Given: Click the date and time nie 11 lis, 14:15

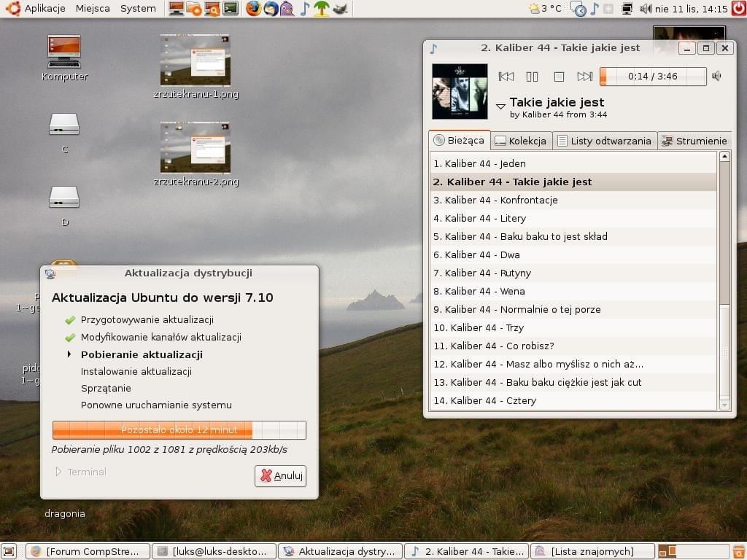Looking at the screenshot, I should 692,9.
